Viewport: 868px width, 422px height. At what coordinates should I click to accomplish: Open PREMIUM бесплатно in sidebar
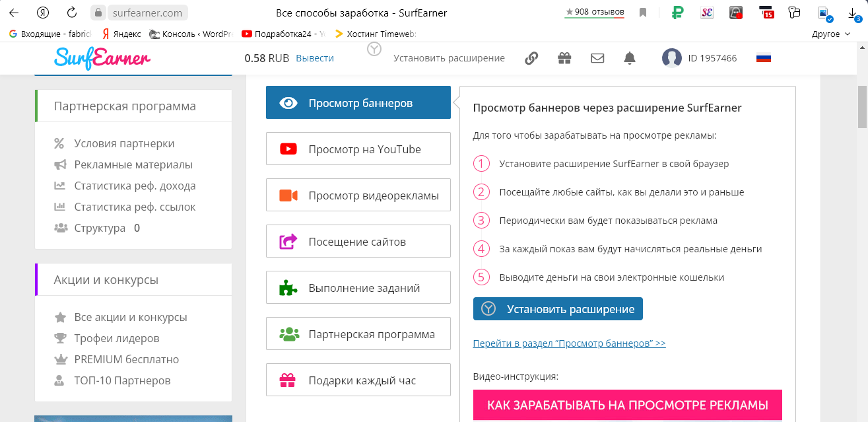(x=127, y=359)
